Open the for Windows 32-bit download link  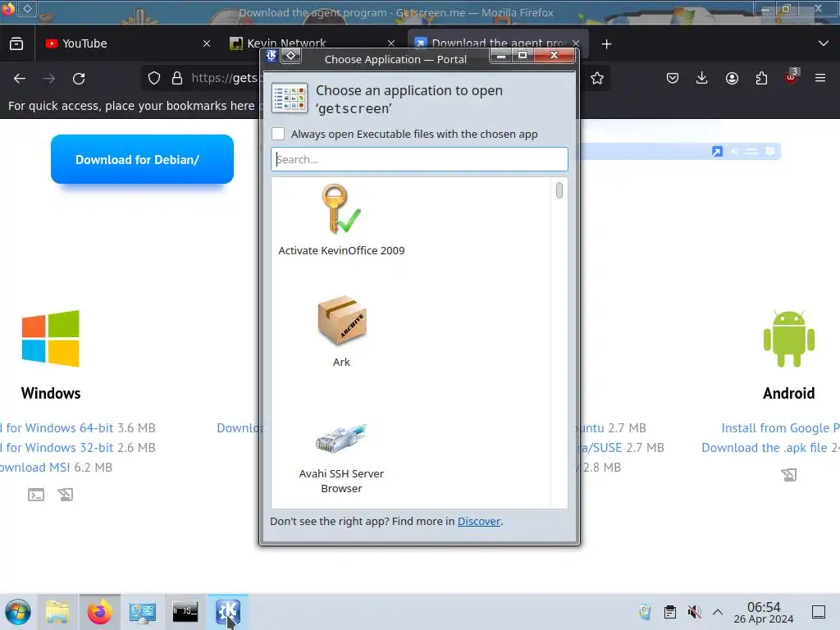point(57,447)
